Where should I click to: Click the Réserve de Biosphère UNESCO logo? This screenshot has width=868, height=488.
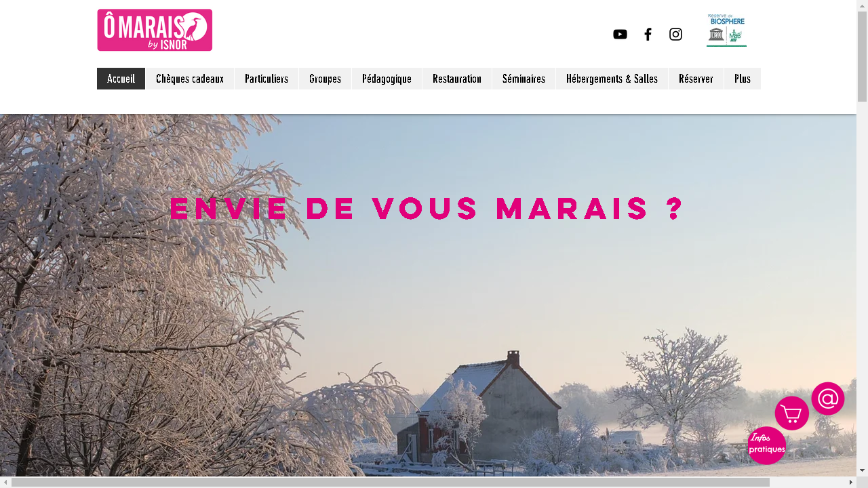[x=726, y=30]
